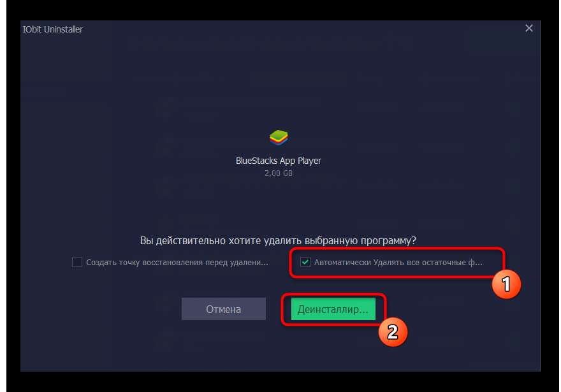Click the label Автоматически Удалять все остаточные ф...
This screenshot has height=392, width=561.
coord(398,262)
